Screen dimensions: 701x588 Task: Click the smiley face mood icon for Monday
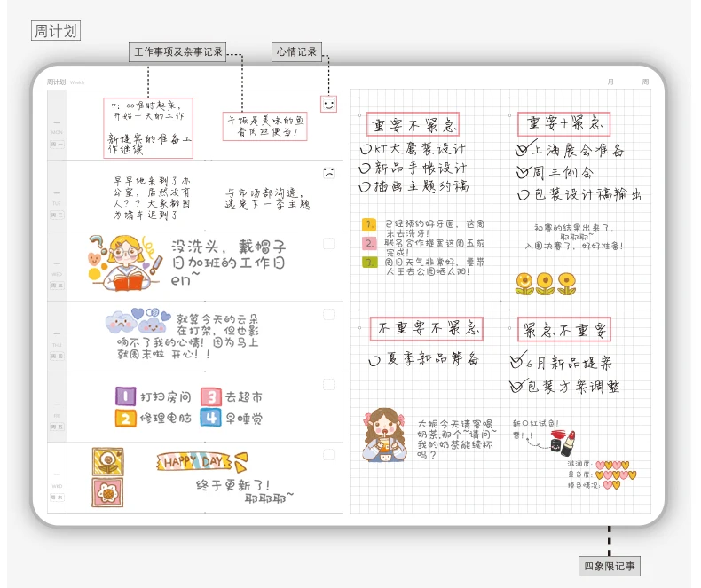(329, 104)
